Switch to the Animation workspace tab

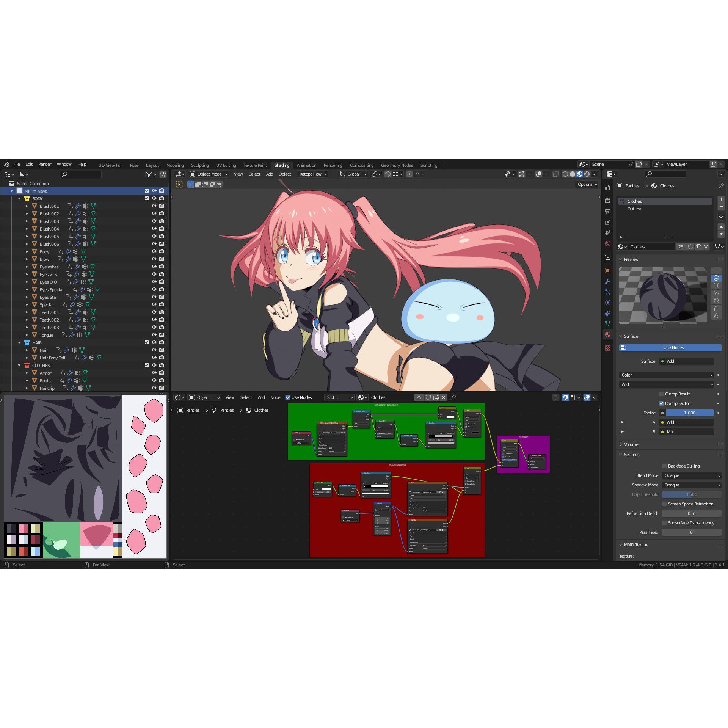pos(306,165)
